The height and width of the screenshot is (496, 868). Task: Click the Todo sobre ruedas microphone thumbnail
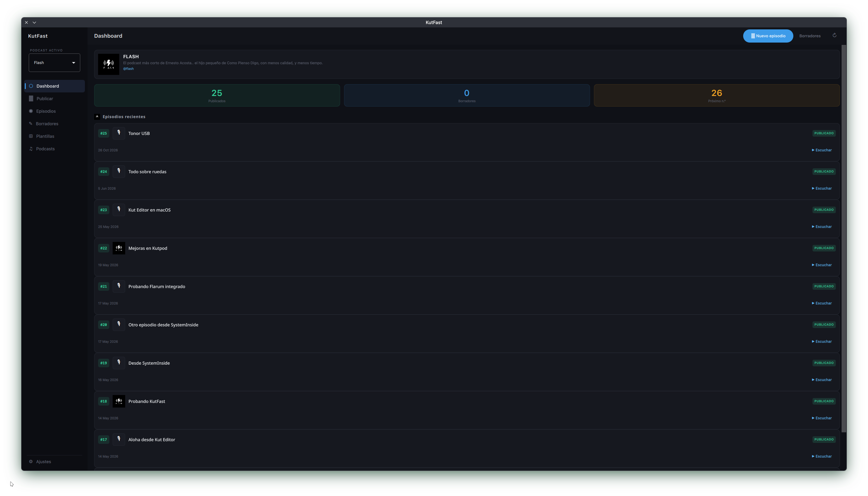coord(119,172)
